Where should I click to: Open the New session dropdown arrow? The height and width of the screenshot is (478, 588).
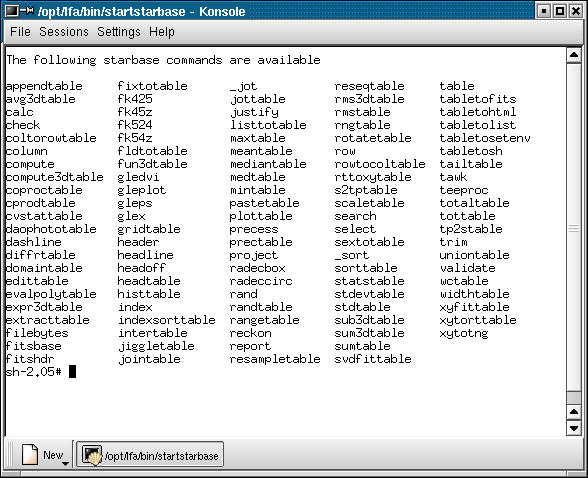[65, 464]
